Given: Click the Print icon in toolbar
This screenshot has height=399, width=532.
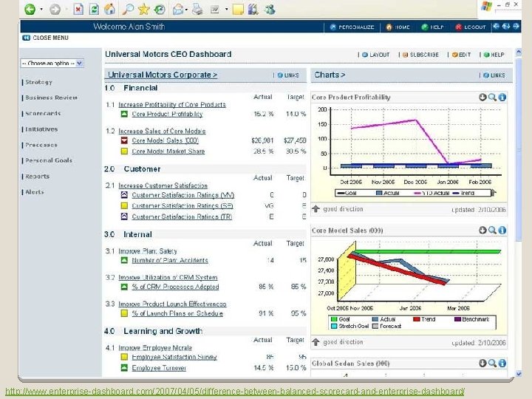Looking at the screenshot, I should coord(197,9).
